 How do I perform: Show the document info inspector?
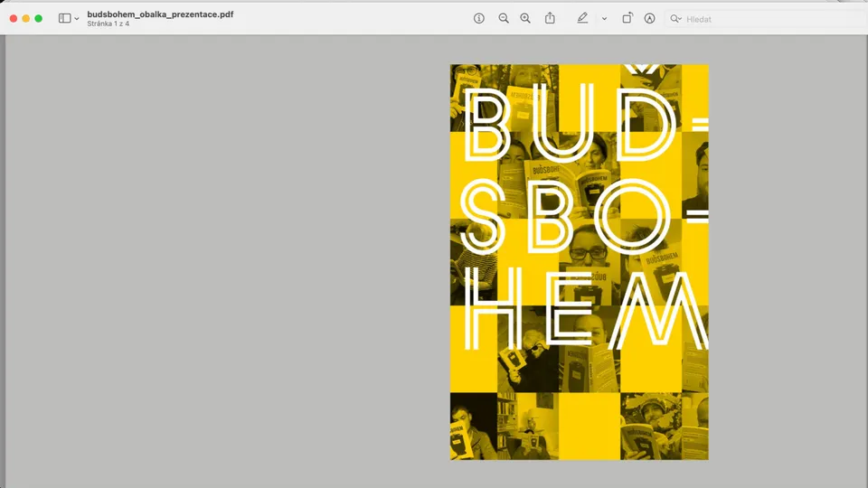click(479, 18)
